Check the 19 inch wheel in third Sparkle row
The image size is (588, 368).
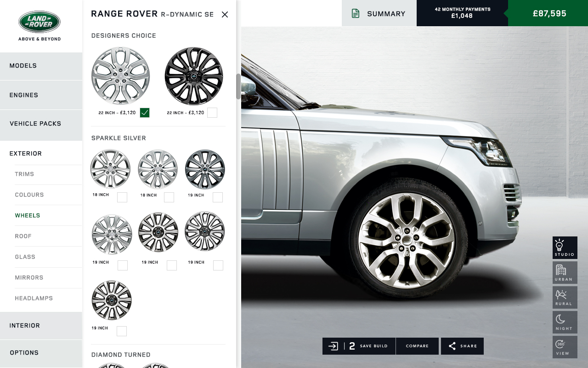coord(122,331)
